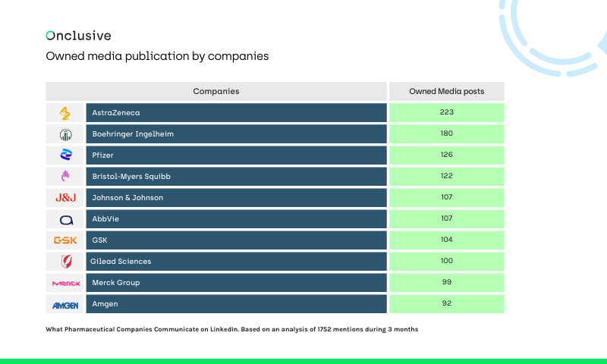Select the AbbVie company name
The height and width of the screenshot is (364, 607).
(105, 219)
